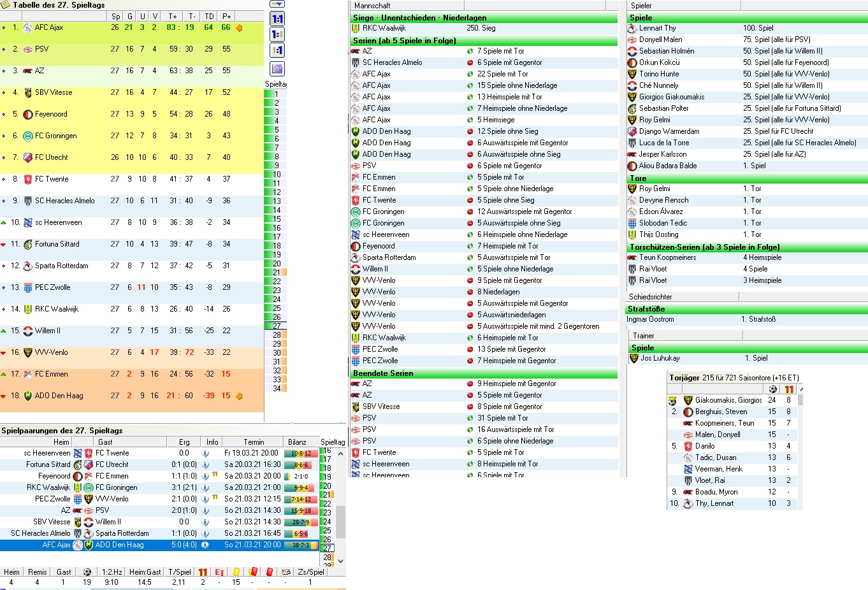Click the scrollbar thumb in the Torjäger panel

[800, 400]
